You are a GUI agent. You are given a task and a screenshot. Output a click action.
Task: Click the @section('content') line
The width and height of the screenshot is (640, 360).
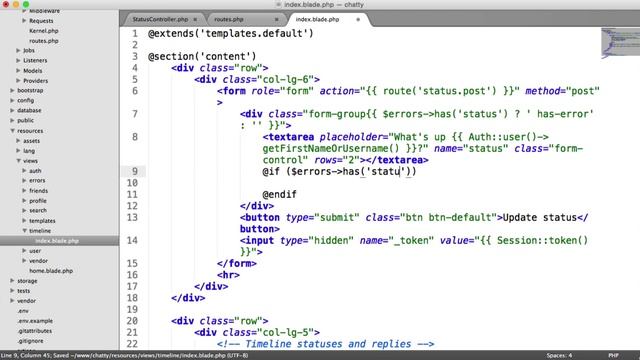coord(202,56)
